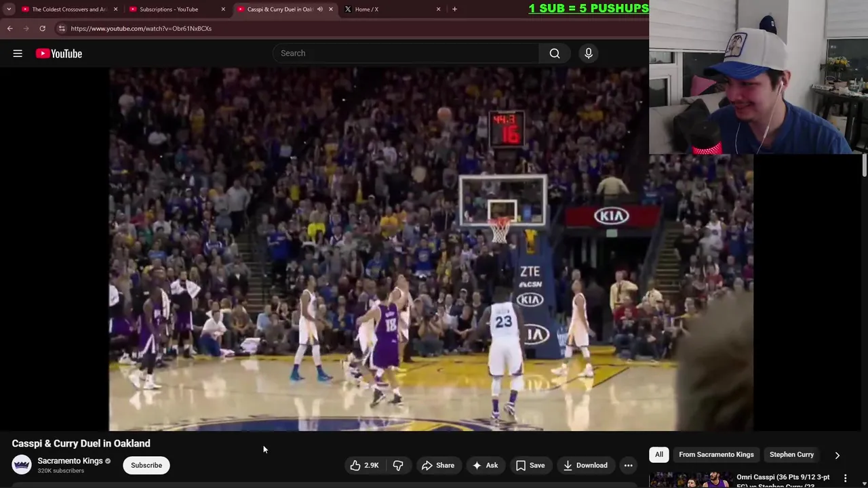Open the browser tab search dropdown
868x488 pixels.
[x=9, y=9]
